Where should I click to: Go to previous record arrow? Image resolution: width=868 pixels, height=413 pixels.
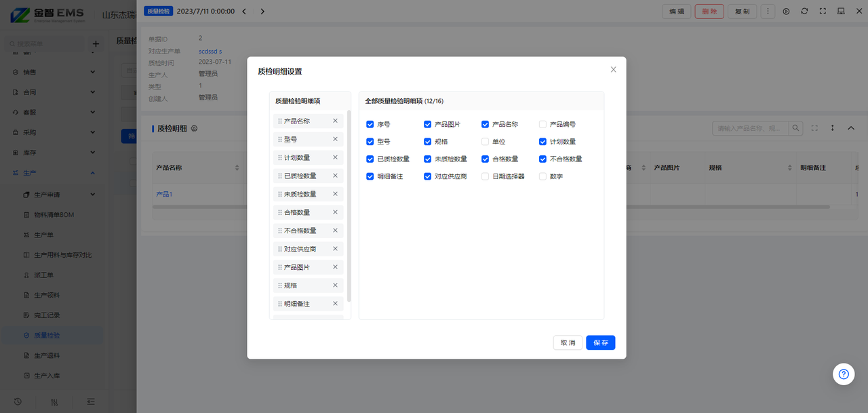point(244,12)
